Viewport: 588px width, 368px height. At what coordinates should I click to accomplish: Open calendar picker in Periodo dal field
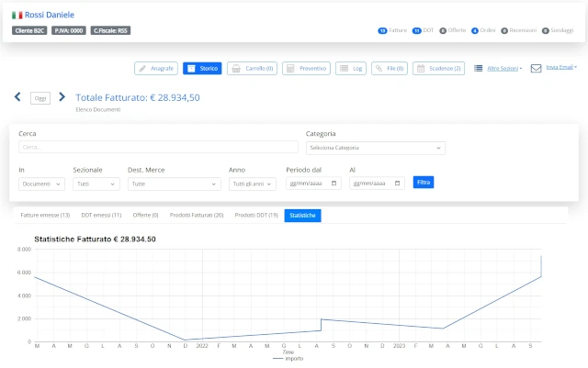coord(334,184)
